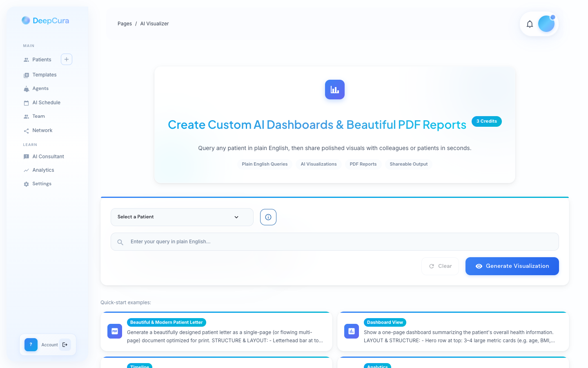
Task: Add a new patient with plus button
Action: [x=67, y=59]
